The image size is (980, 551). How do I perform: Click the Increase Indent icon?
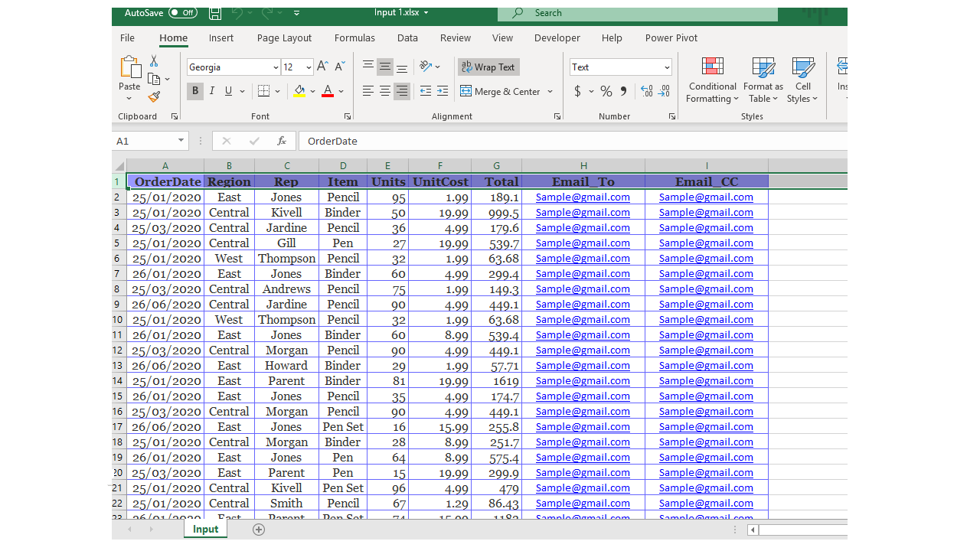coord(443,91)
